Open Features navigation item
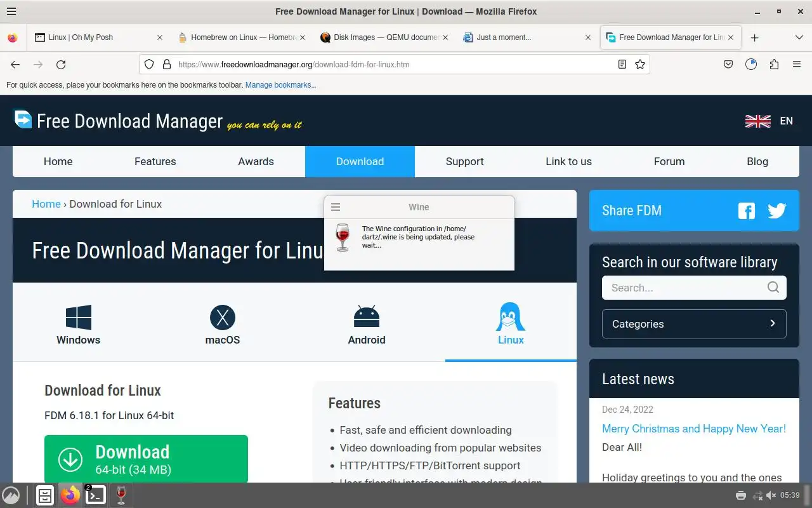The height and width of the screenshot is (508, 812). [155, 161]
